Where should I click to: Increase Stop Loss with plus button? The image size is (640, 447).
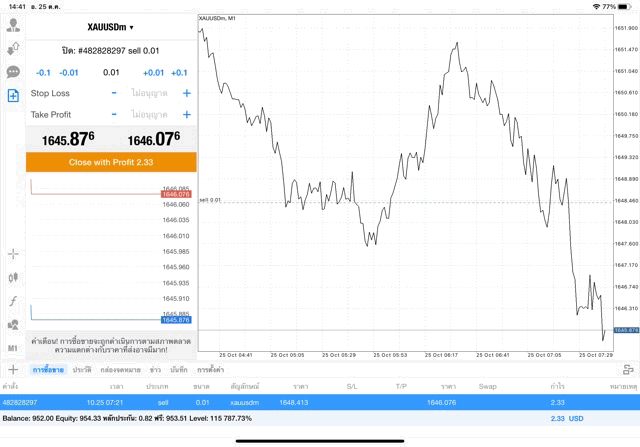(x=186, y=93)
